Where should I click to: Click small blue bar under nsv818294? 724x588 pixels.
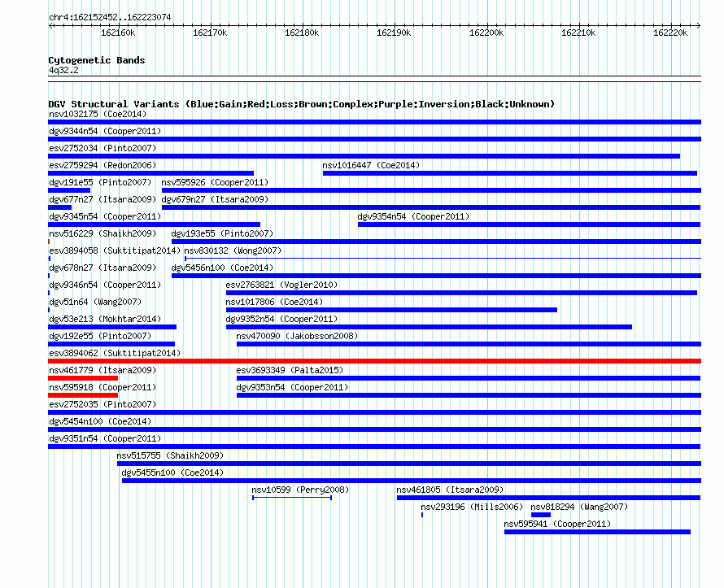(541, 515)
